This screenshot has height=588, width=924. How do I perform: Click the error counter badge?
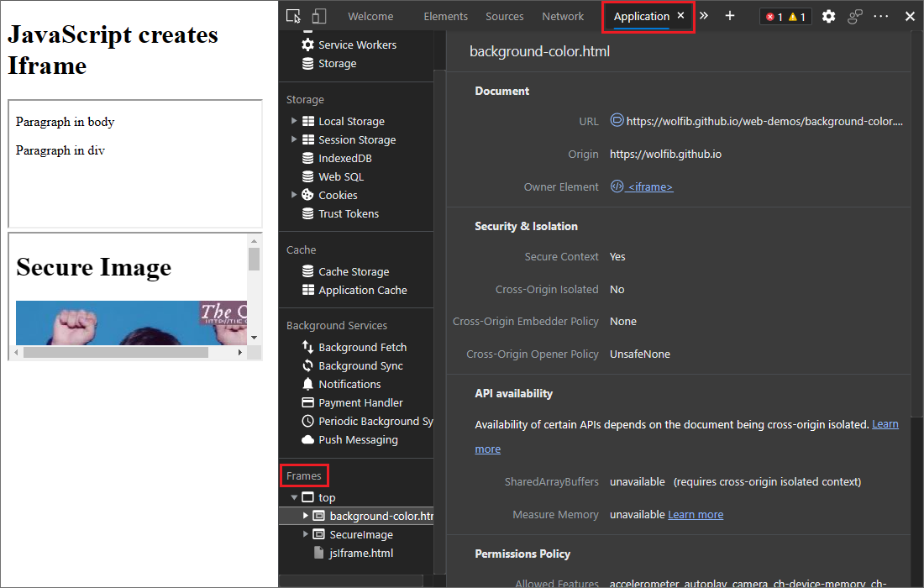pos(773,15)
